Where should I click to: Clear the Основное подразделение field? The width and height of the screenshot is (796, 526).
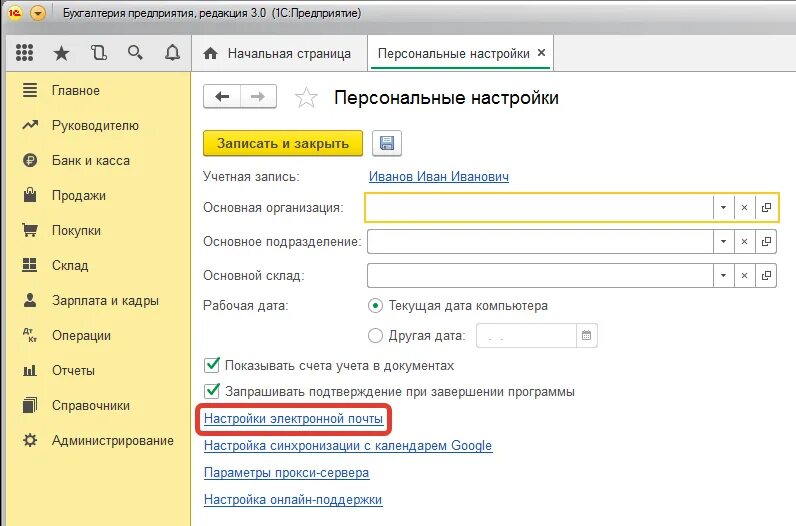(744, 241)
